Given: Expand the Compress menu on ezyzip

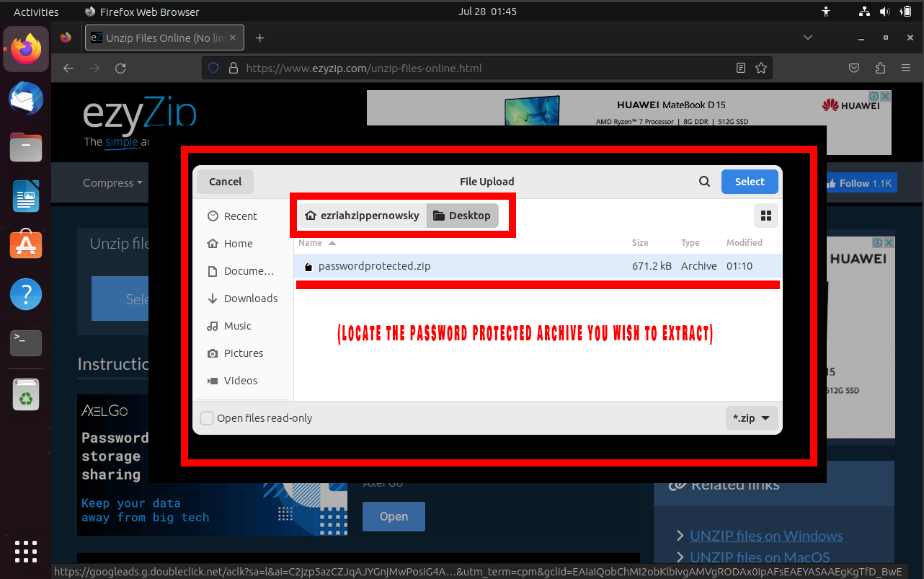Looking at the screenshot, I should (x=112, y=182).
